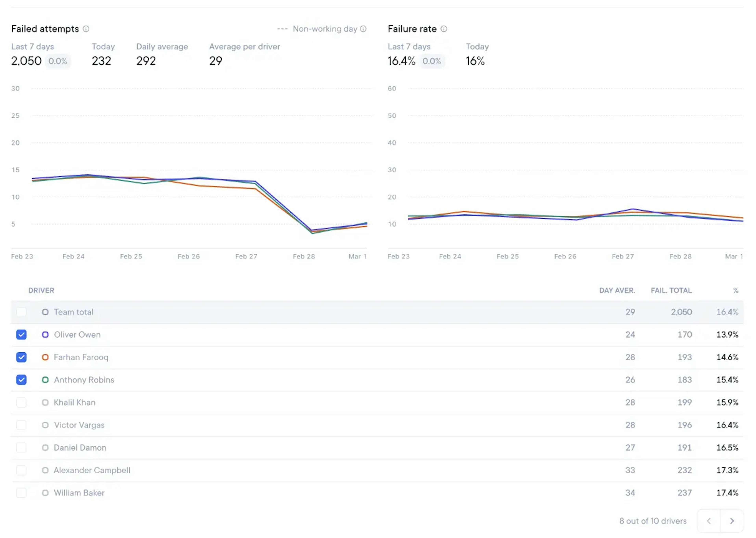Click the Failed attempts info icon
This screenshot has width=756, height=538.
coord(86,29)
